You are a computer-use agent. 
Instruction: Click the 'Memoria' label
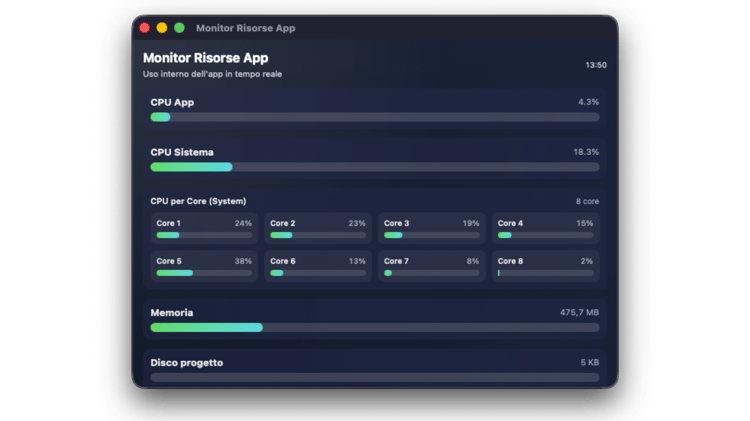pyautogui.click(x=172, y=312)
